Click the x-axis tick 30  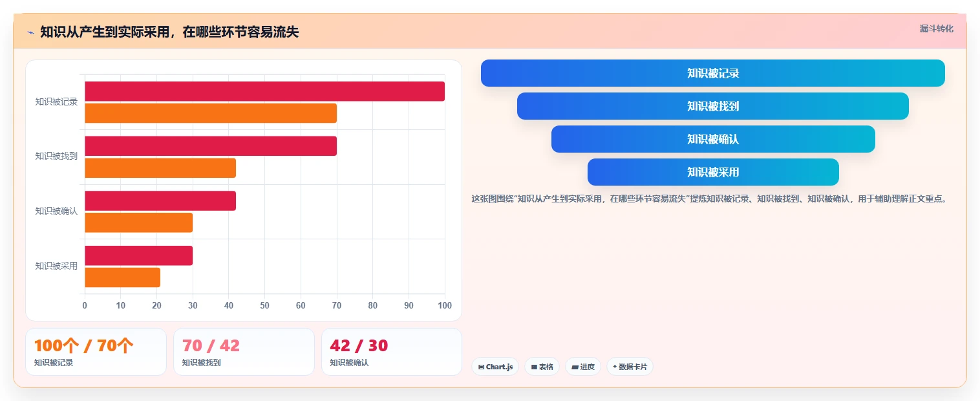point(193,305)
